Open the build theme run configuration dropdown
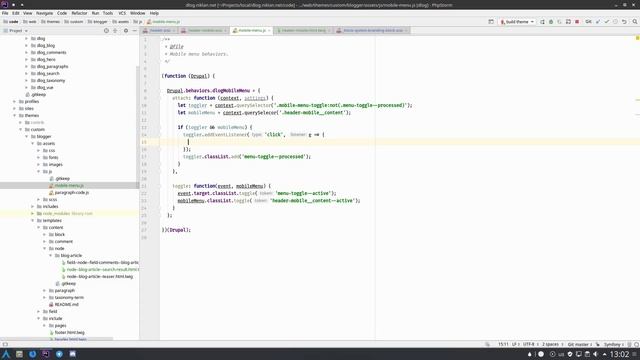This screenshot has height=360, width=640. click(517, 22)
